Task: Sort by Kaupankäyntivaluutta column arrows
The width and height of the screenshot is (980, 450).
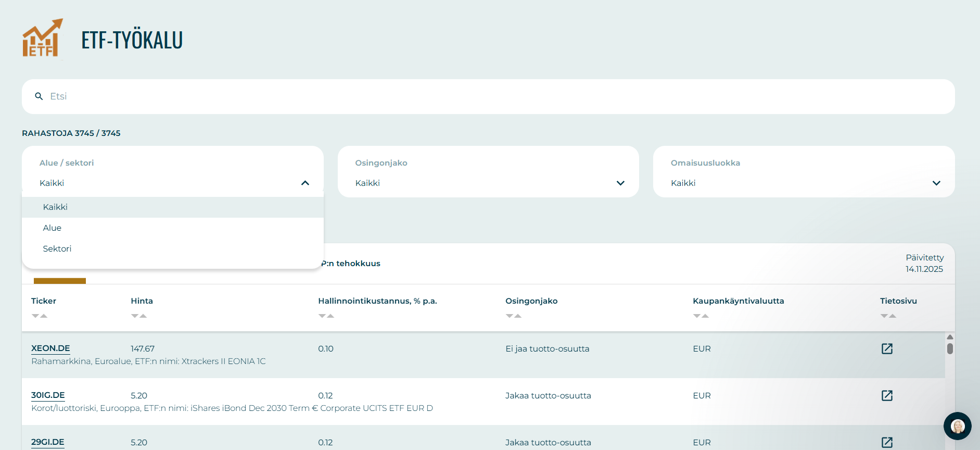Action: (701, 316)
